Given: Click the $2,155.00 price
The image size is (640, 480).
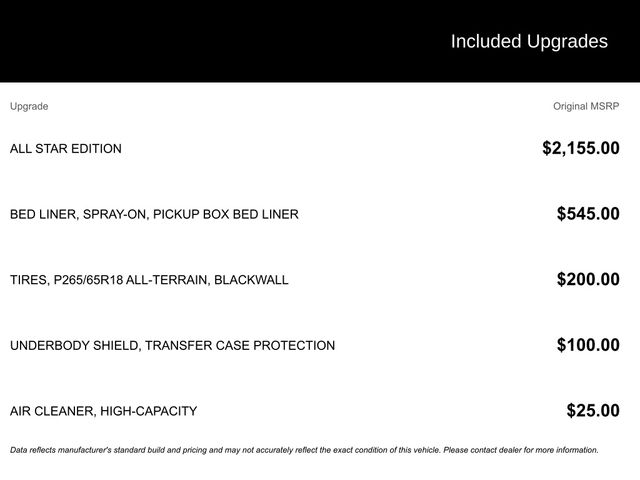Looking at the screenshot, I should pyautogui.click(x=580, y=149).
